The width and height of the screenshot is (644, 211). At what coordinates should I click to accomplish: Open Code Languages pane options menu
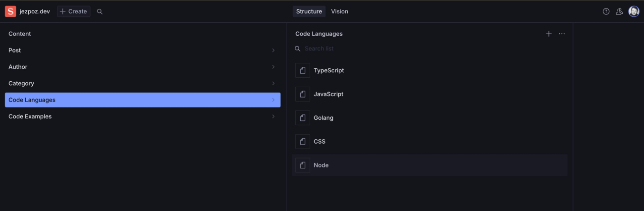(x=562, y=34)
